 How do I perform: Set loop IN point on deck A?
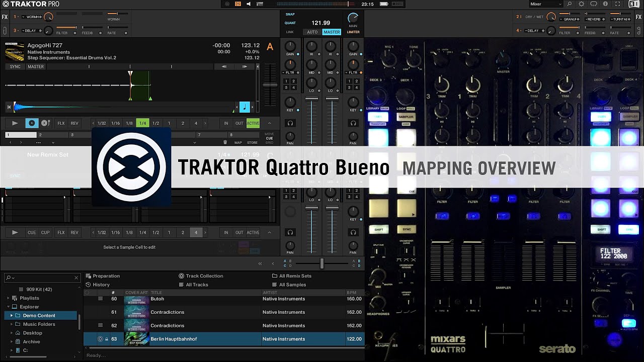coord(226,123)
